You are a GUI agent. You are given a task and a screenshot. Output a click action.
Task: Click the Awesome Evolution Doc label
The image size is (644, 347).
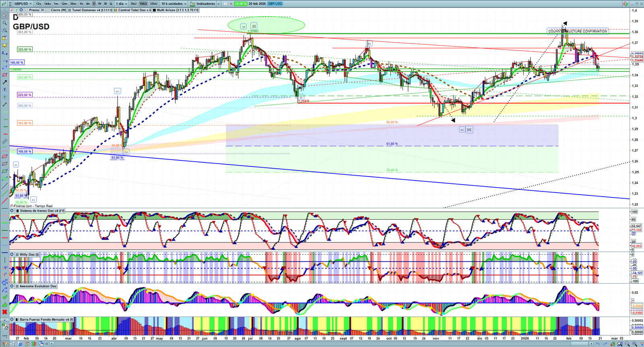point(38,286)
